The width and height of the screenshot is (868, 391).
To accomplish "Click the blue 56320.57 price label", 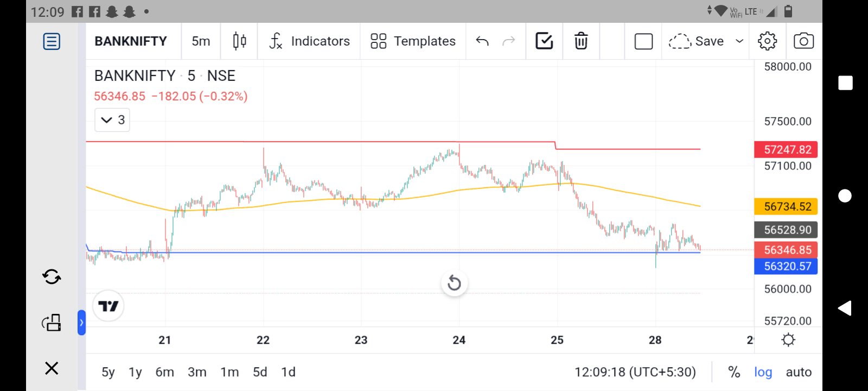I will point(786,266).
